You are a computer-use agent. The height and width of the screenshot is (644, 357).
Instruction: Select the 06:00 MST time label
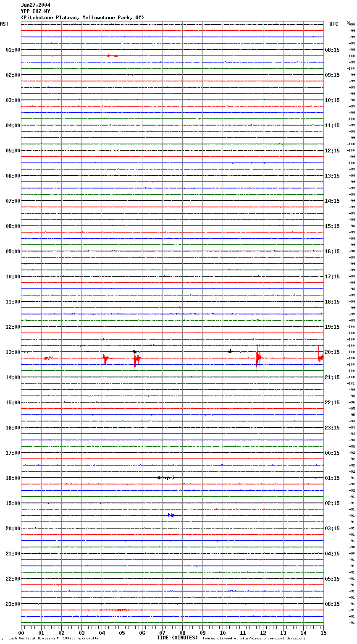pos(13,176)
